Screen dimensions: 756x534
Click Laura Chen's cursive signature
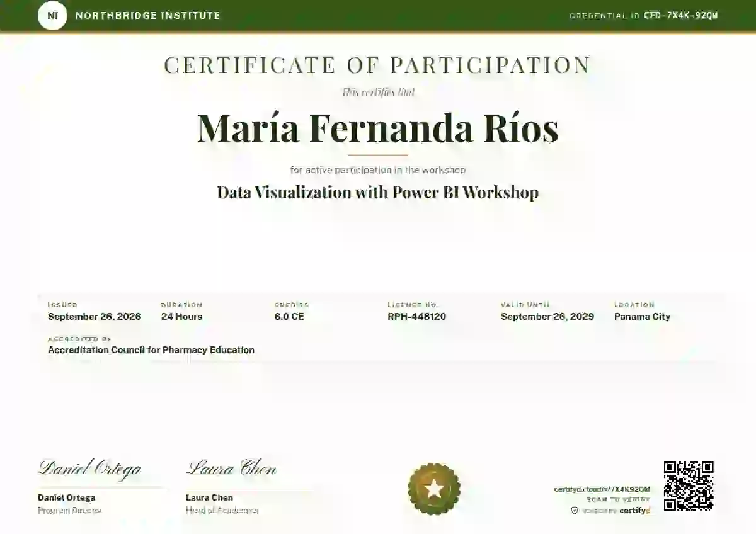click(x=231, y=468)
